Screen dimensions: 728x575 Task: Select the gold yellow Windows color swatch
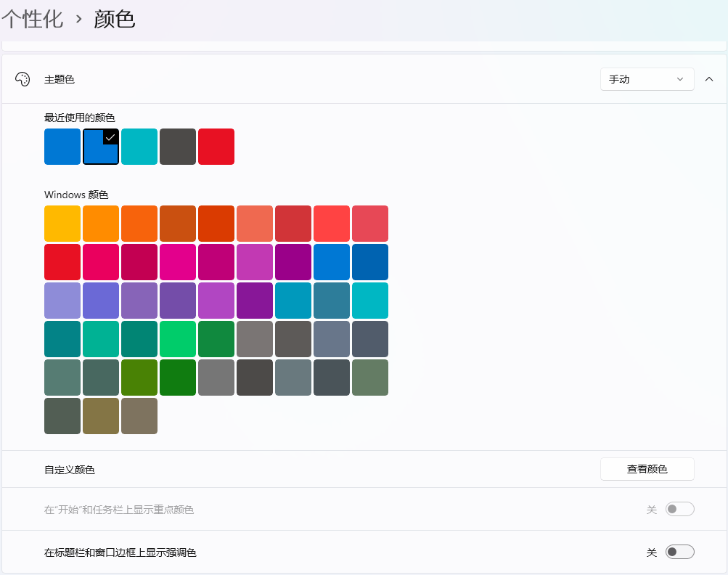(62, 224)
